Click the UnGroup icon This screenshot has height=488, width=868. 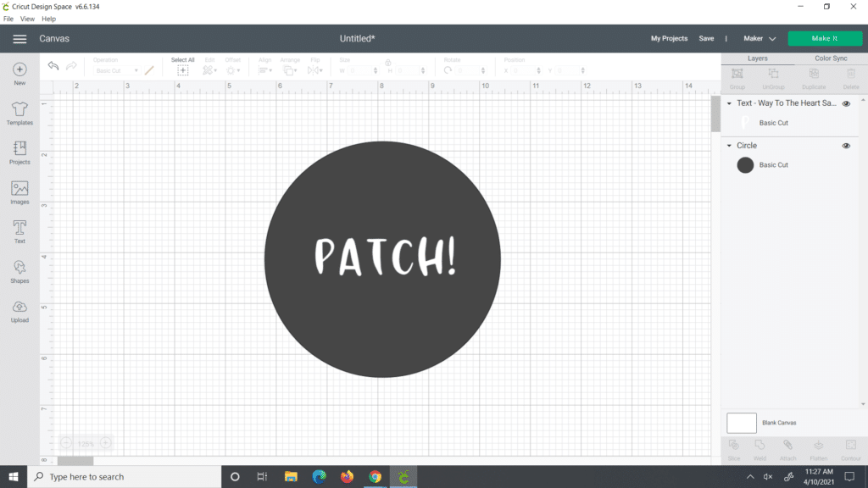pyautogui.click(x=773, y=74)
